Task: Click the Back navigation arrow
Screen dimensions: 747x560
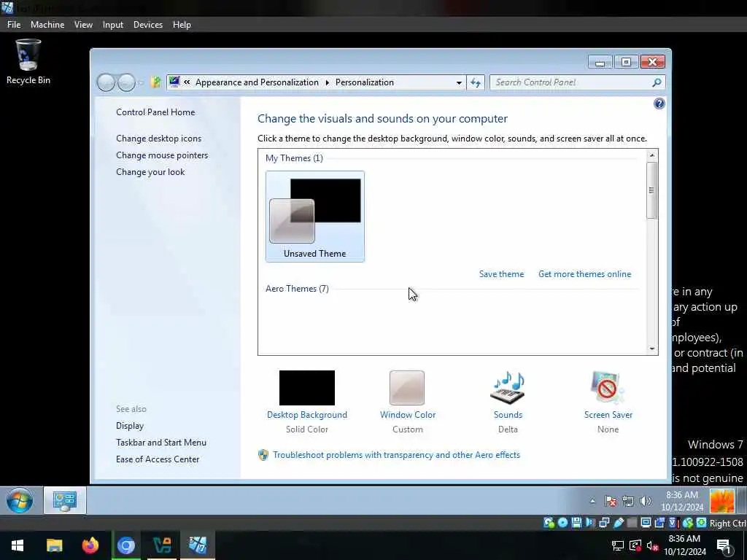Action: point(106,82)
